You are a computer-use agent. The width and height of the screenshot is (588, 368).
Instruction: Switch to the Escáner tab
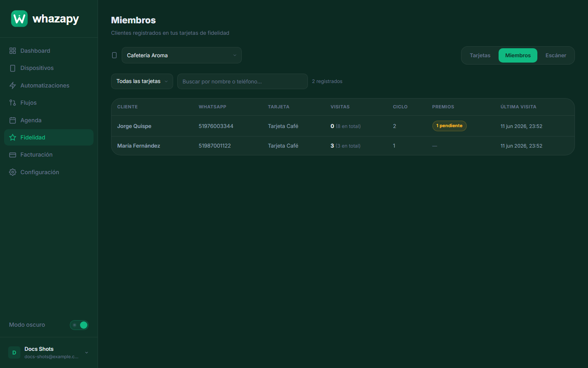point(556,55)
